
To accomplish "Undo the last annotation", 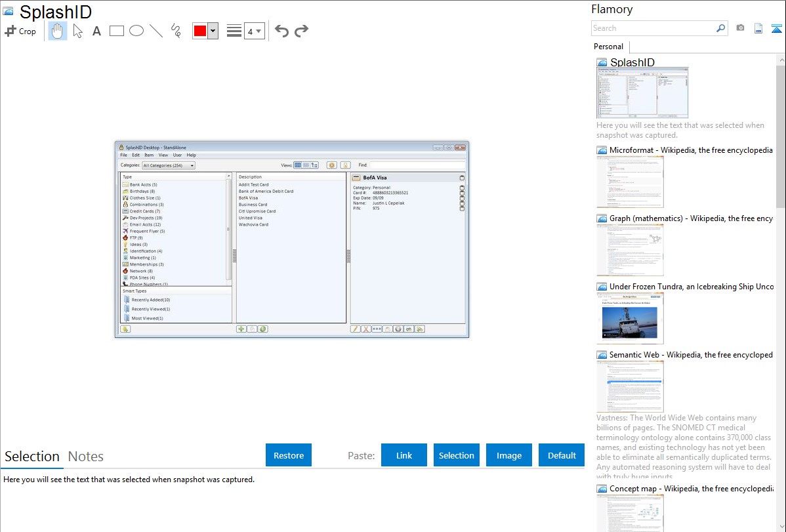I will point(281,31).
